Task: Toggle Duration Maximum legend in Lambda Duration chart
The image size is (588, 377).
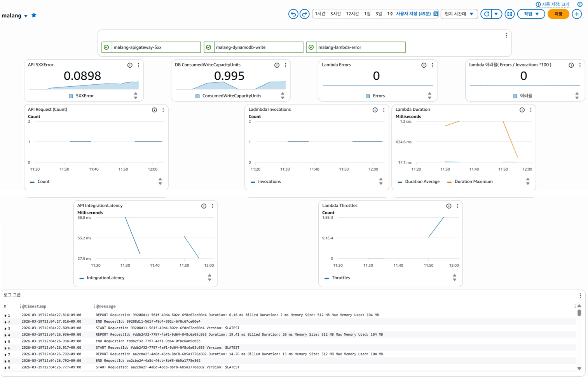Action: point(470,181)
